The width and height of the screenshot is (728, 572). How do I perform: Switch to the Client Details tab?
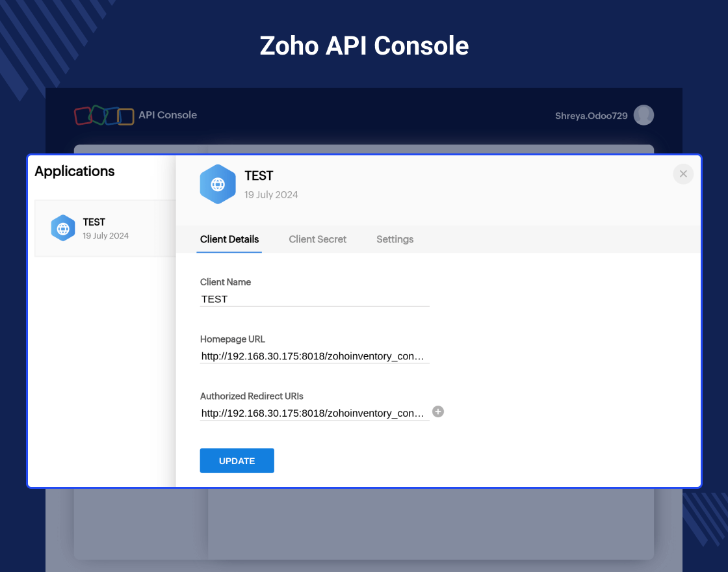pos(229,240)
